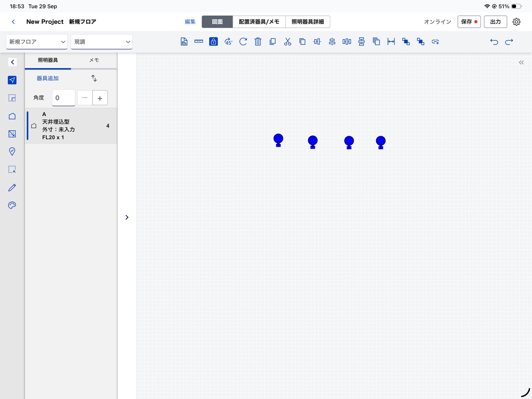Collapse the left sidebar with chevron

(x=12, y=62)
